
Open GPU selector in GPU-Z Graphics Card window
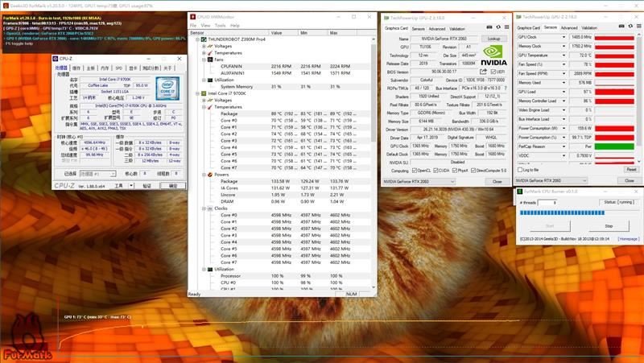419,181
